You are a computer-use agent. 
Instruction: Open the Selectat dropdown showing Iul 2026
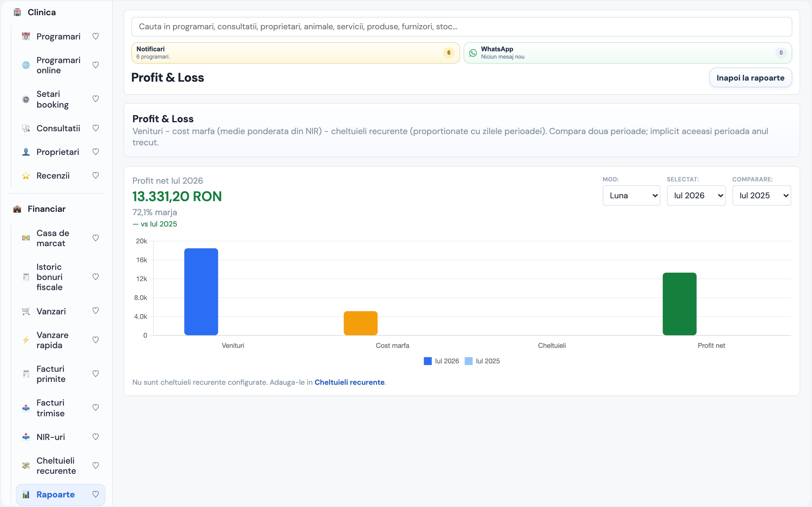pos(696,195)
